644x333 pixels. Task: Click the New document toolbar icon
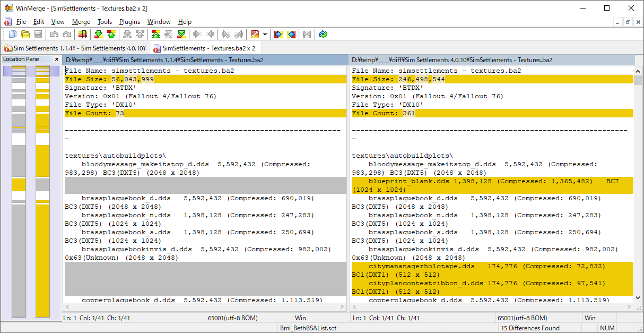click(x=12, y=35)
